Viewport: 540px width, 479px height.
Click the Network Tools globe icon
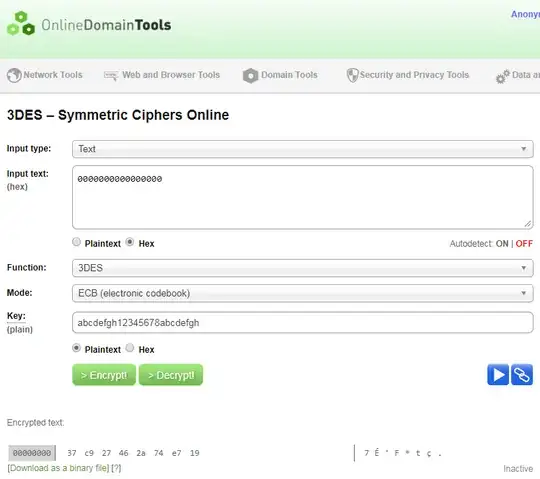[x=14, y=75]
